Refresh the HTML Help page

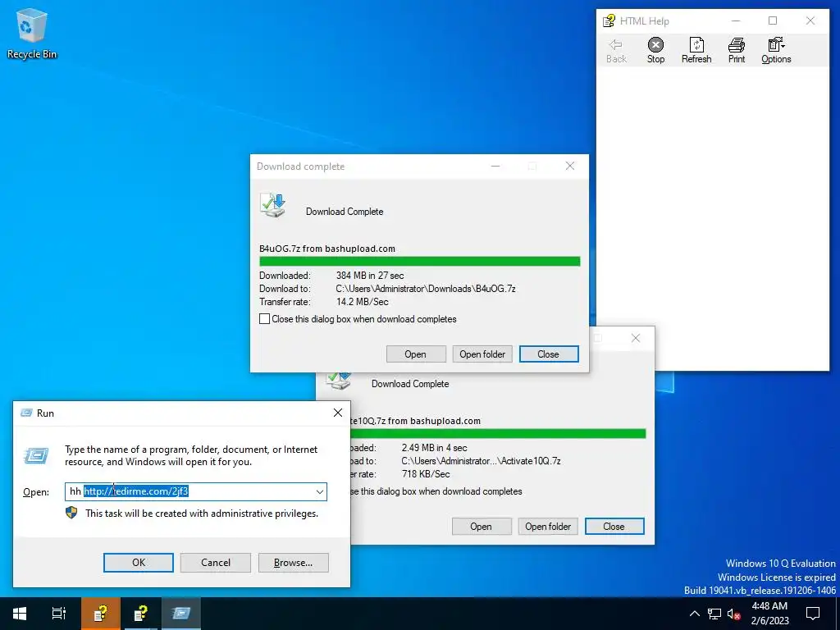[696, 51]
